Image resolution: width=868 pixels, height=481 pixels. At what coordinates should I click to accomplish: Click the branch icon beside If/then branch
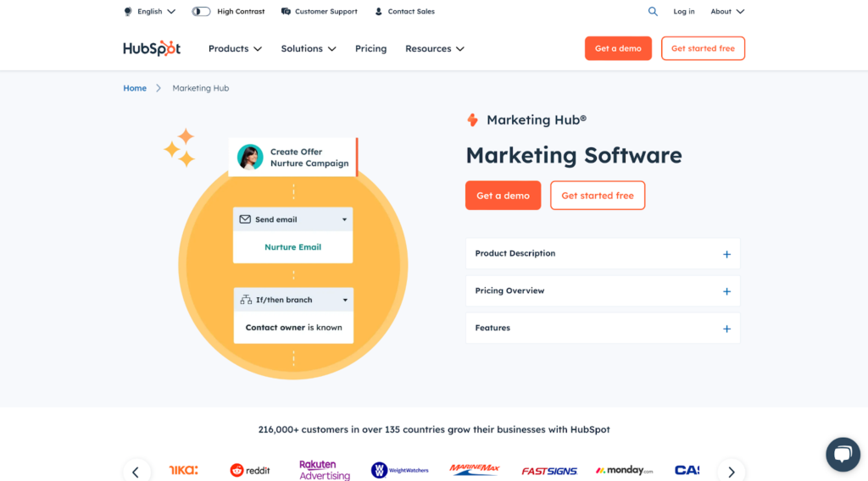click(x=246, y=300)
